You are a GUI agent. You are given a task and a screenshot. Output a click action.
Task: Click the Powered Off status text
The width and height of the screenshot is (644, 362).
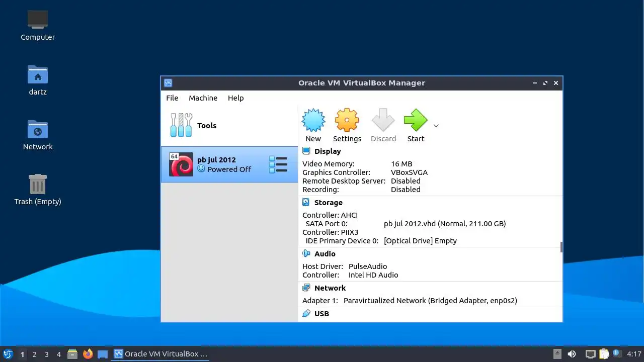click(x=229, y=169)
